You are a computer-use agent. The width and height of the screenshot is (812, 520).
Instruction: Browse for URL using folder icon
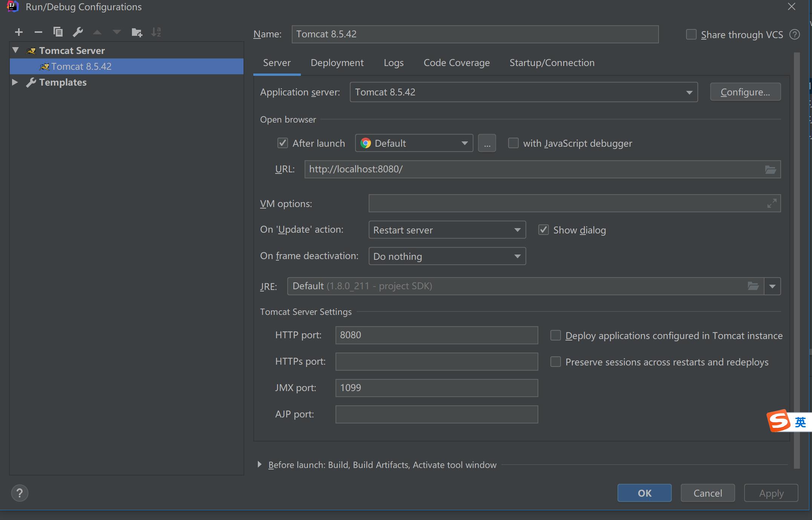click(x=770, y=169)
